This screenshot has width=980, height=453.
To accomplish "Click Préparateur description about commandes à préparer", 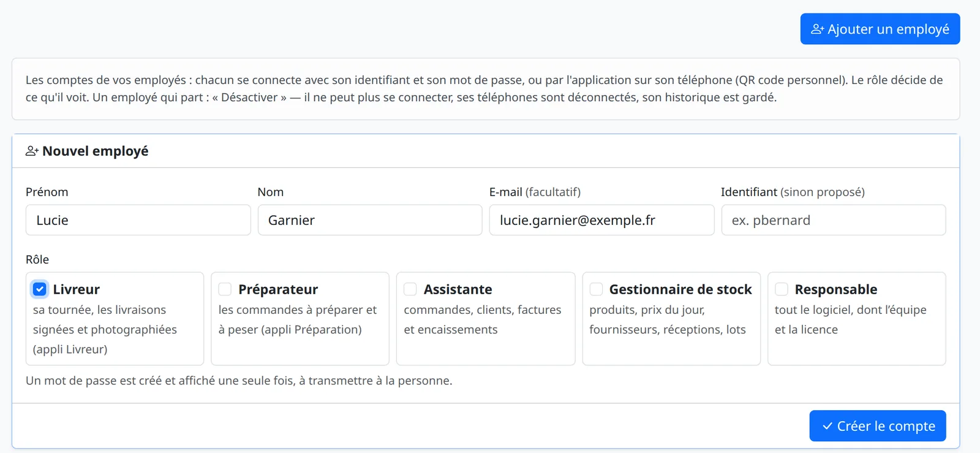I will 298,320.
